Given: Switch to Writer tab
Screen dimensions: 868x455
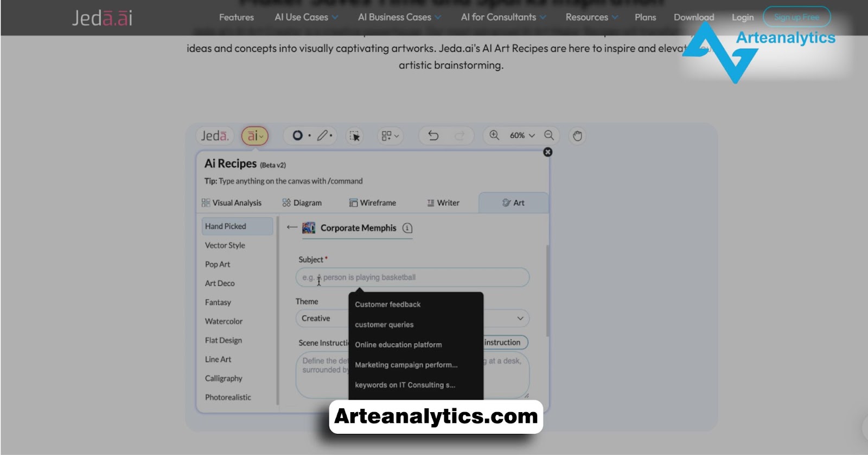Looking at the screenshot, I should pyautogui.click(x=443, y=203).
